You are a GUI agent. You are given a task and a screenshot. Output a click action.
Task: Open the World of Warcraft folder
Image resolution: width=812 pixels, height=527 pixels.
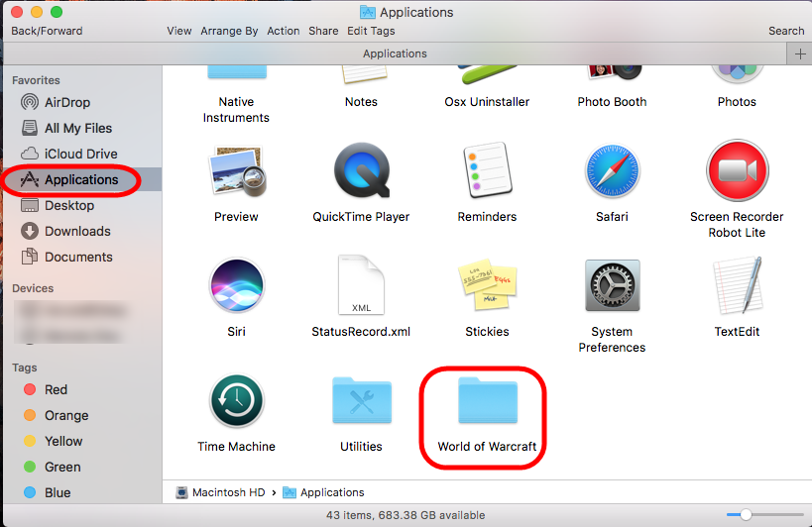[487, 401]
